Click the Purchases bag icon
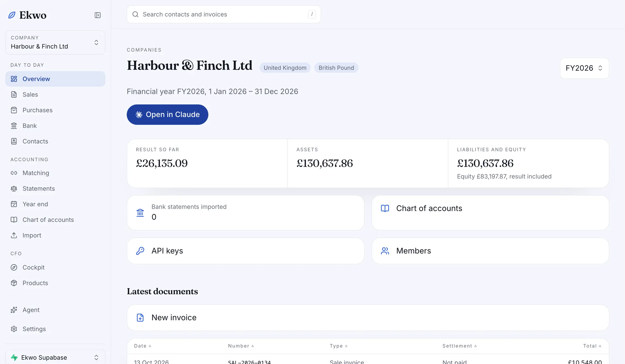The width and height of the screenshot is (625, 364). (14, 110)
